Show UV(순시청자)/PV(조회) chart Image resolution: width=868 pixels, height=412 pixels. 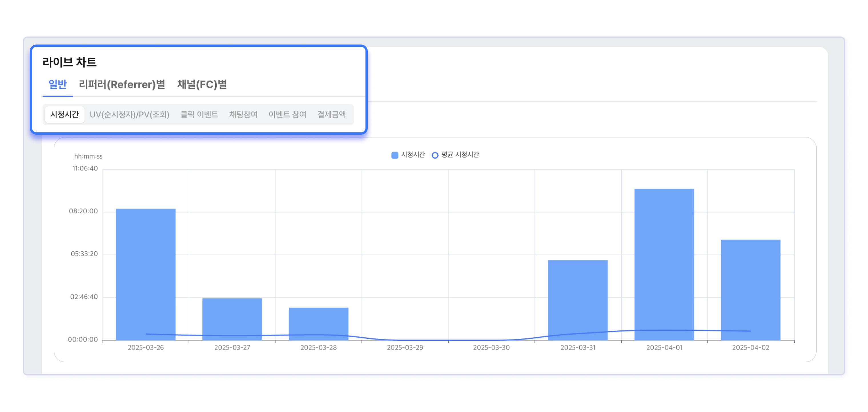click(129, 114)
